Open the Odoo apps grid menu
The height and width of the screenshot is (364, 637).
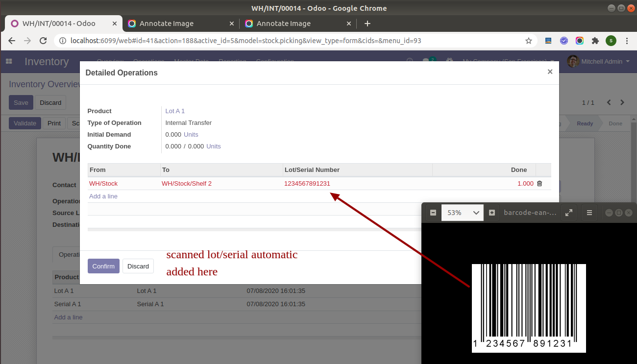click(9, 61)
